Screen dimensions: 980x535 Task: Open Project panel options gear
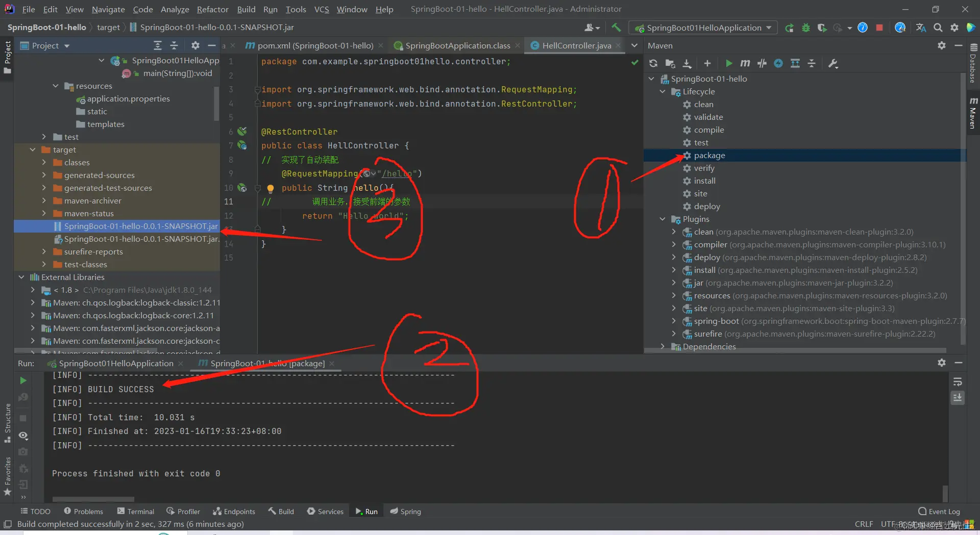[195, 45]
